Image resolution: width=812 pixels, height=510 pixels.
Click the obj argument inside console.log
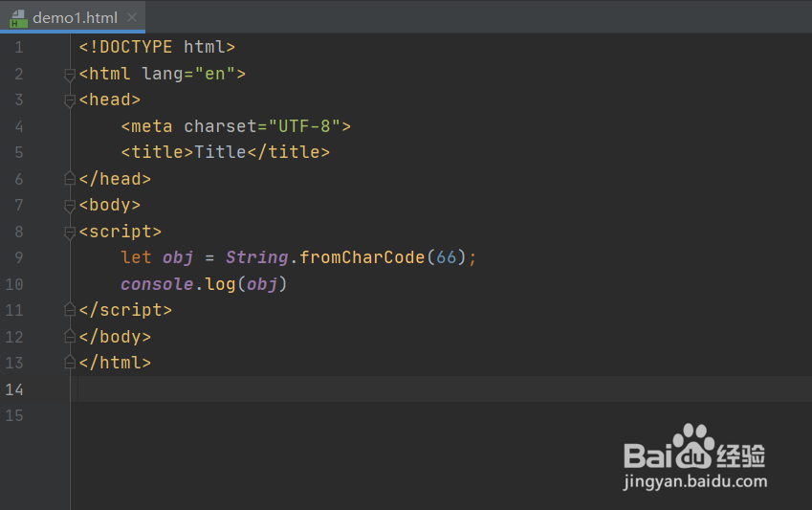click(x=261, y=284)
